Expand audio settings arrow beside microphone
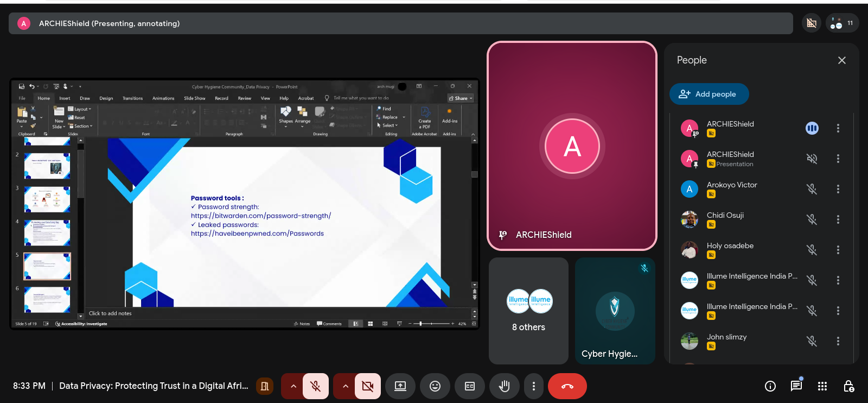 pos(293,386)
